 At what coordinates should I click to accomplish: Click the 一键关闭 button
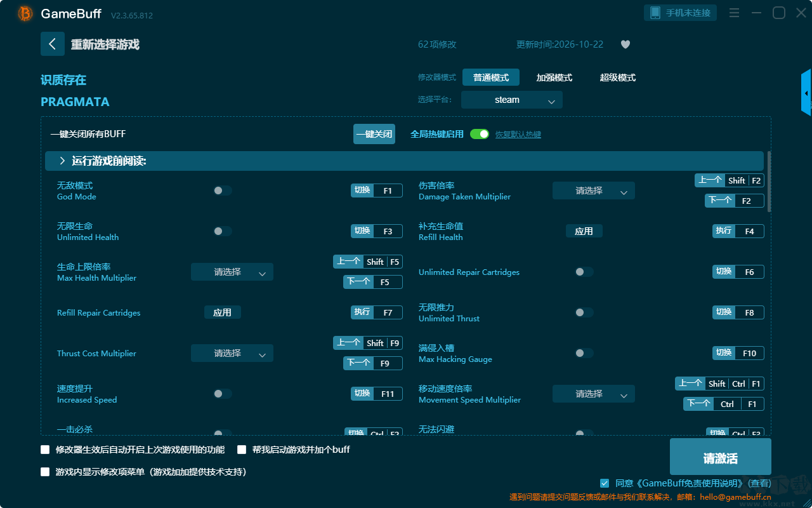(x=374, y=134)
